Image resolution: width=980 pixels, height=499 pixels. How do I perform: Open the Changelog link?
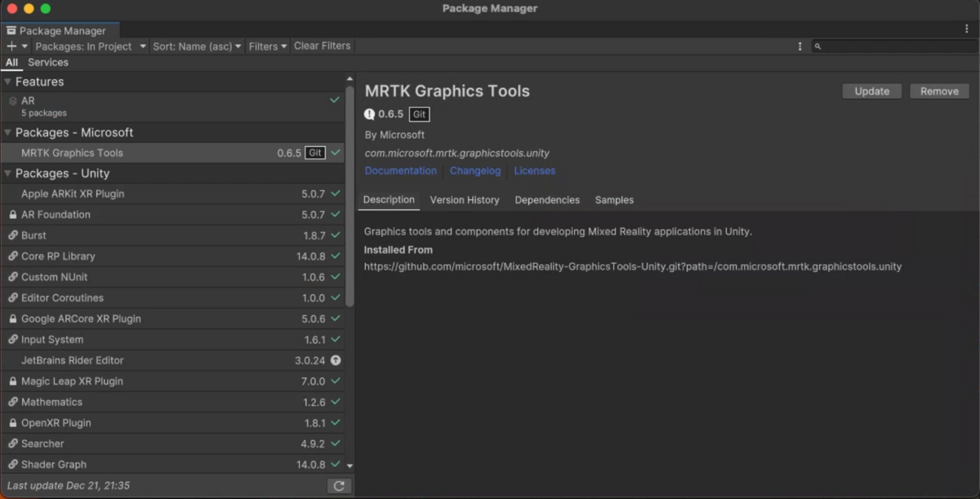tap(474, 171)
